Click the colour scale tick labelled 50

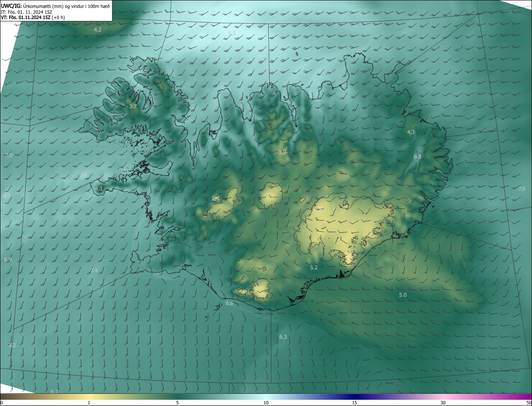529,403
